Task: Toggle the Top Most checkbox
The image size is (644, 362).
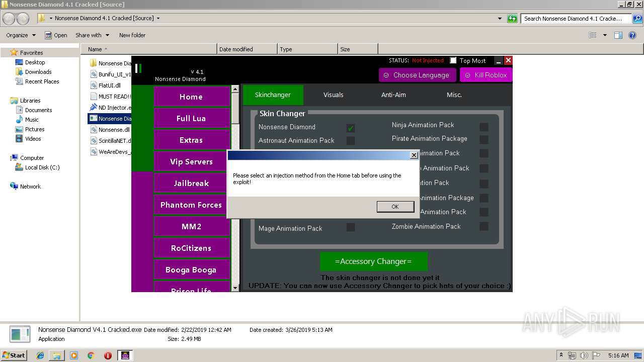Action: point(453,60)
